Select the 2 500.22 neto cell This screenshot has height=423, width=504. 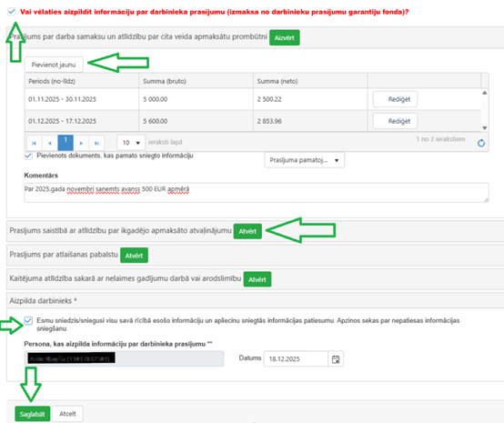tap(310, 99)
